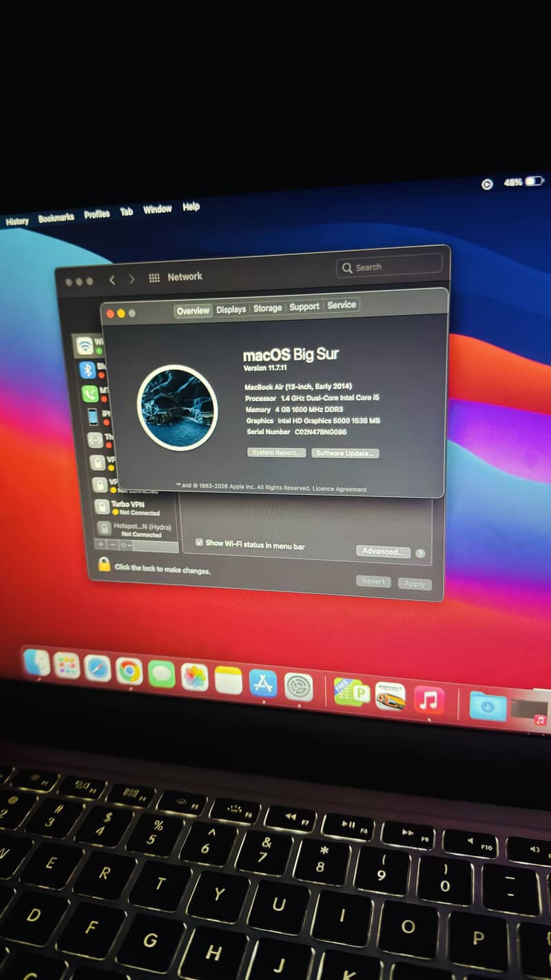This screenshot has width=551, height=980.
Task: Click the Search field in Network window
Action: [x=389, y=266]
